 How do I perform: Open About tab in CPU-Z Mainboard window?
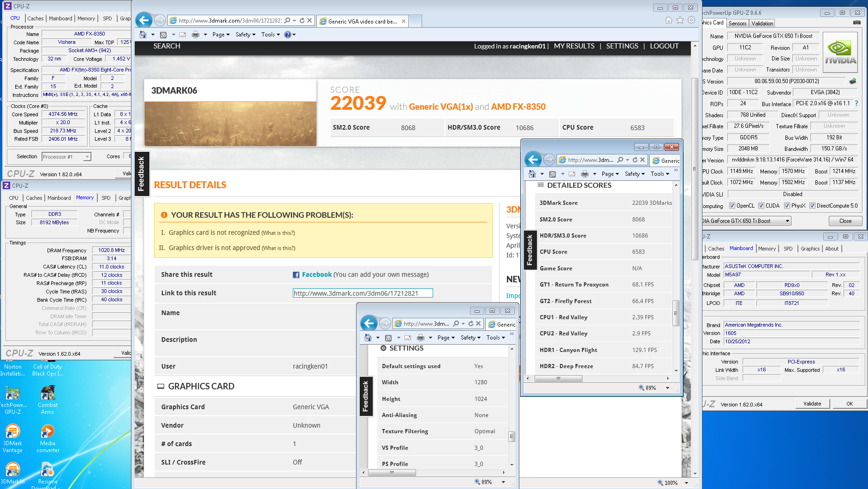[832, 249]
